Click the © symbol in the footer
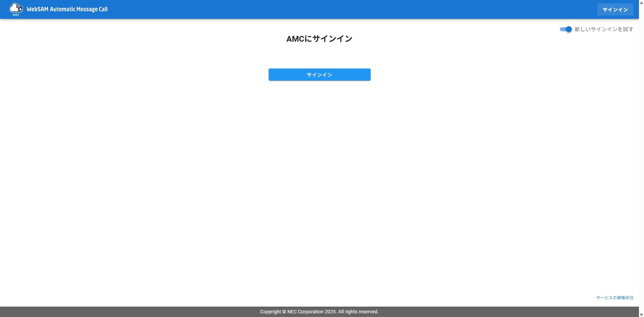644x317 pixels. pos(284,312)
